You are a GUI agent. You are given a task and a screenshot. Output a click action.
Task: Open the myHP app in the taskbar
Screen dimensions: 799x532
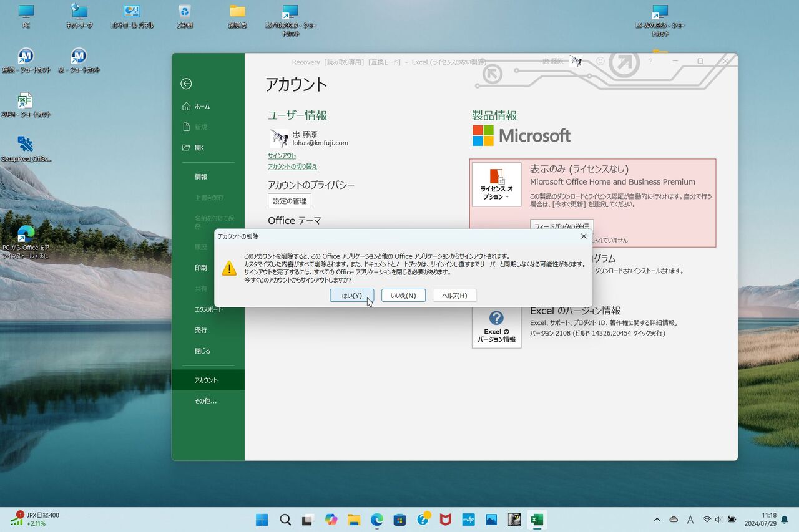click(468, 520)
